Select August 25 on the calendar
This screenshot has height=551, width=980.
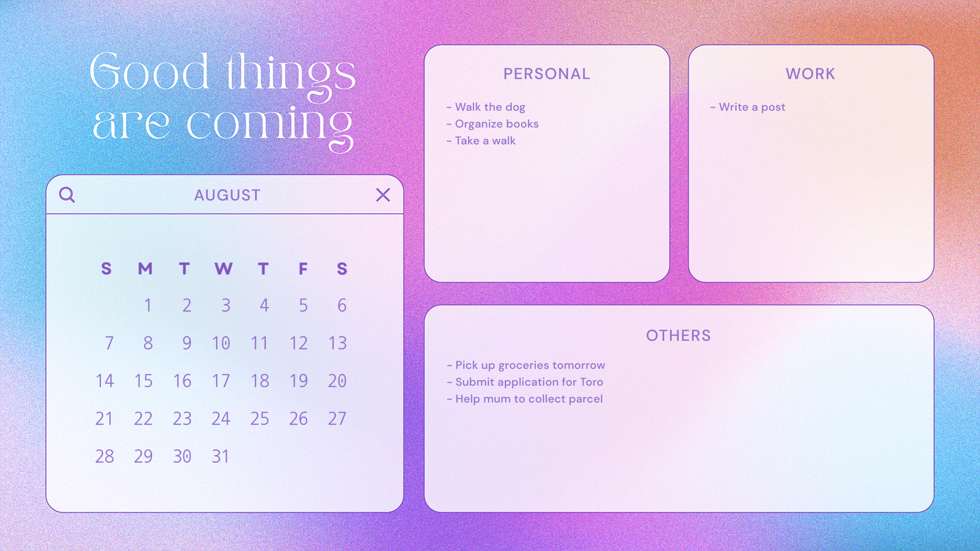coord(259,418)
